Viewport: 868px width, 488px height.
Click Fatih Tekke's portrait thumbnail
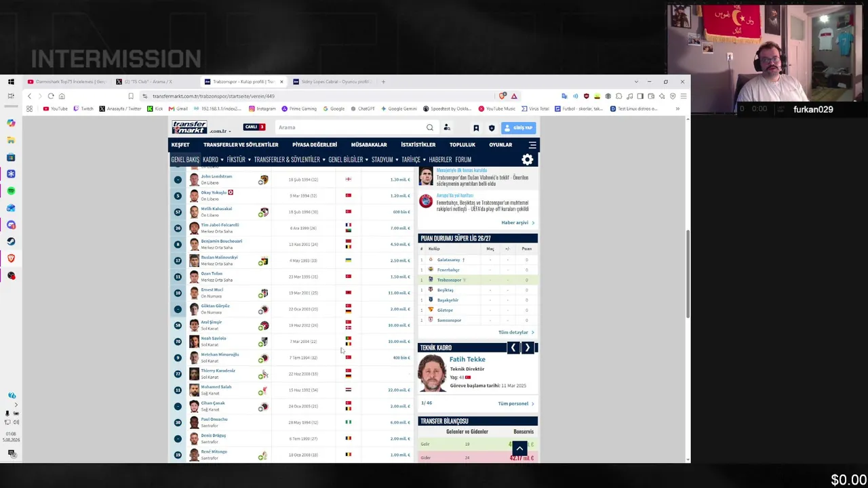point(432,373)
